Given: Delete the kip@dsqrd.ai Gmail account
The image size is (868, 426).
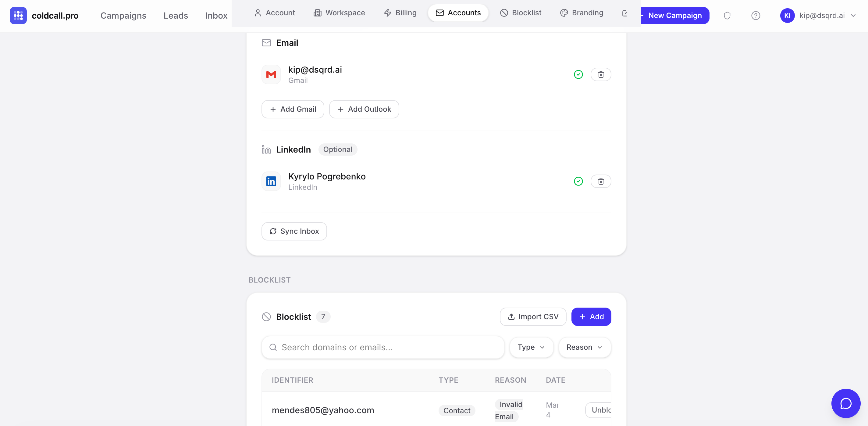Looking at the screenshot, I should [x=600, y=74].
